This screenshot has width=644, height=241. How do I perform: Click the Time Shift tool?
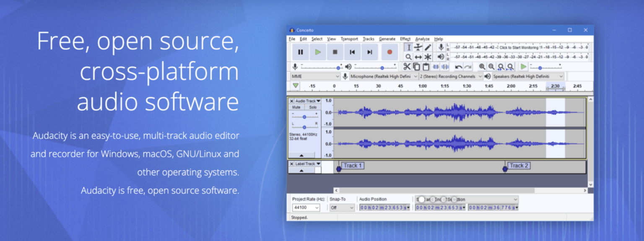pyautogui.click(x=418, y=57)
